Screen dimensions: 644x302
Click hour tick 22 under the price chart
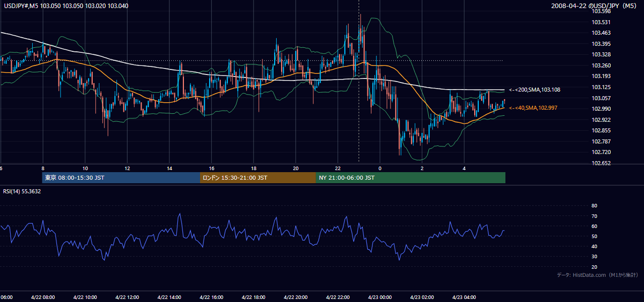point(338,168)
